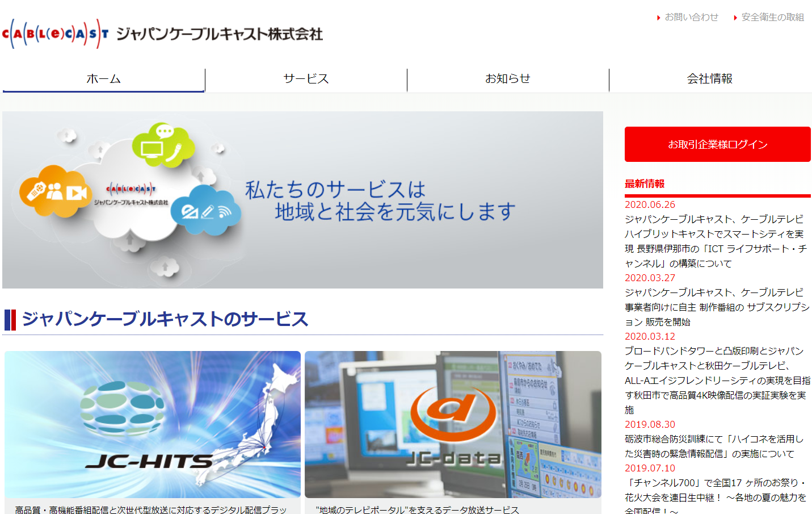
Task: Click the red arrow beside 安全衛生の取組
Action: click(735, 18)
